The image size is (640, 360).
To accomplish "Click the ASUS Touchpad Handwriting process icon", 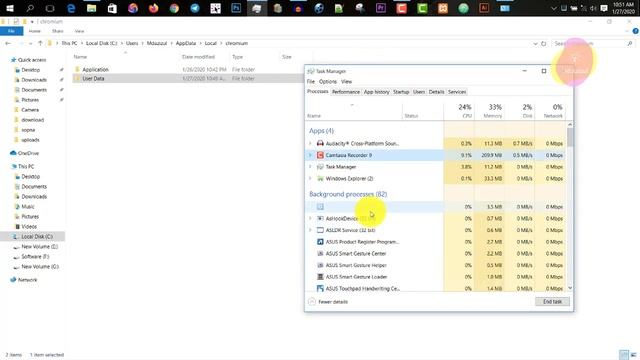I will pos(320,288).
